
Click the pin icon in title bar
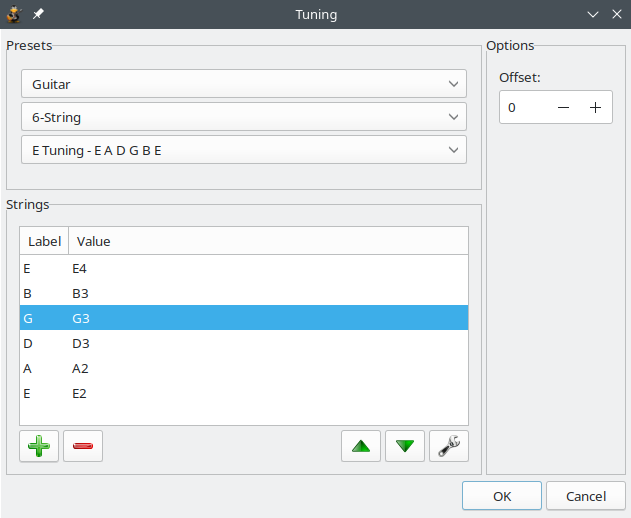[x=38, y=14]
